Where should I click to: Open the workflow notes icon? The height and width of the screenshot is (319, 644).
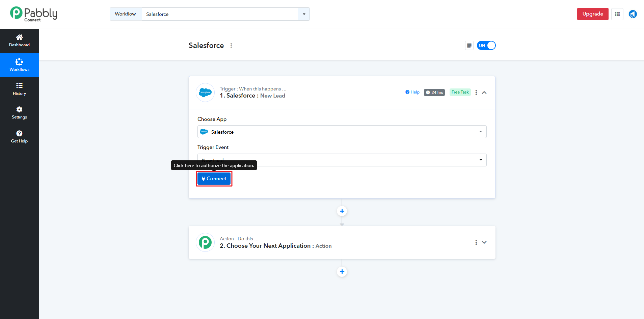pyautogui.click(x=469, y=46)
